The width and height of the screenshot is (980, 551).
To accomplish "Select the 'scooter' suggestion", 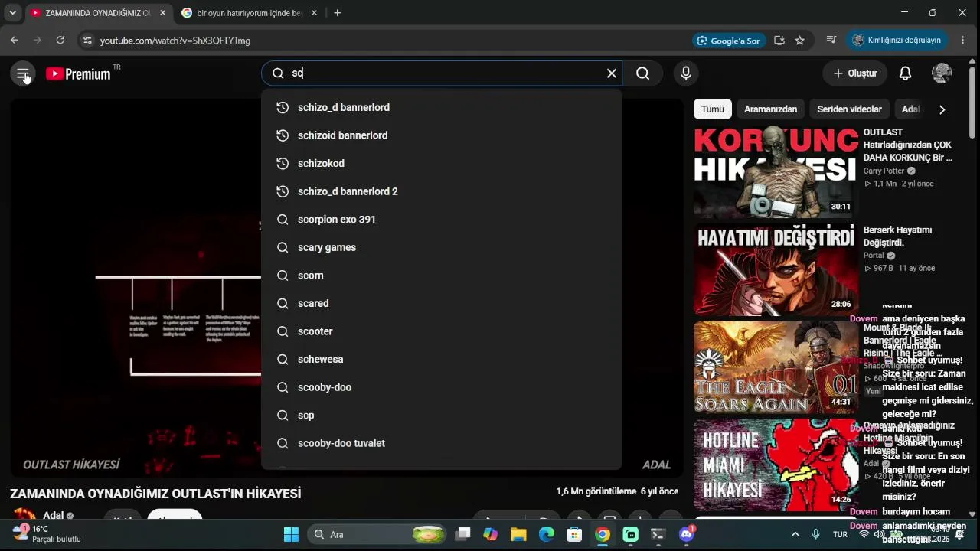I will 442,331.
